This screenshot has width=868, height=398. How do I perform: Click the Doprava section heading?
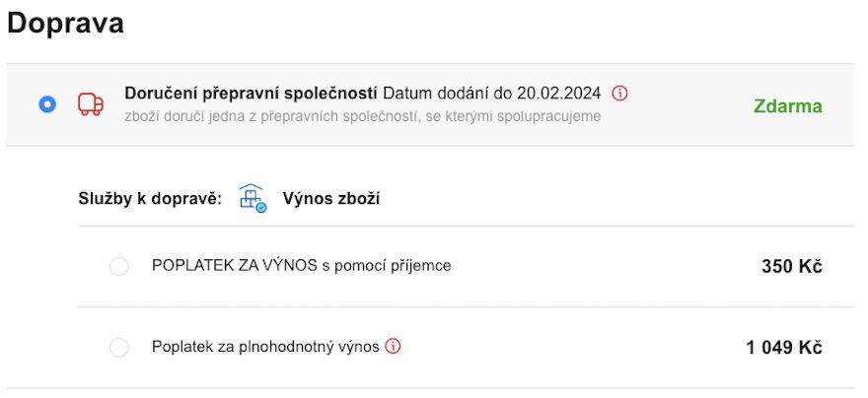(x=65, y=24)
